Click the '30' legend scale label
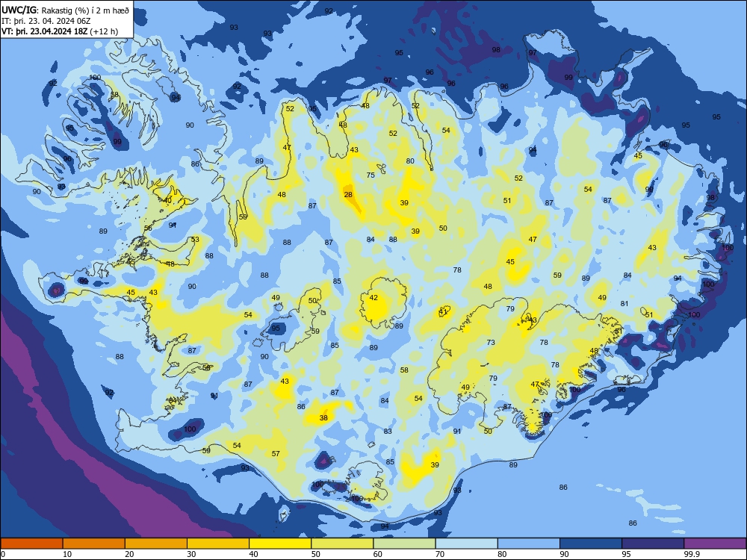Viewport: 747px width, 560px height. 191,554
